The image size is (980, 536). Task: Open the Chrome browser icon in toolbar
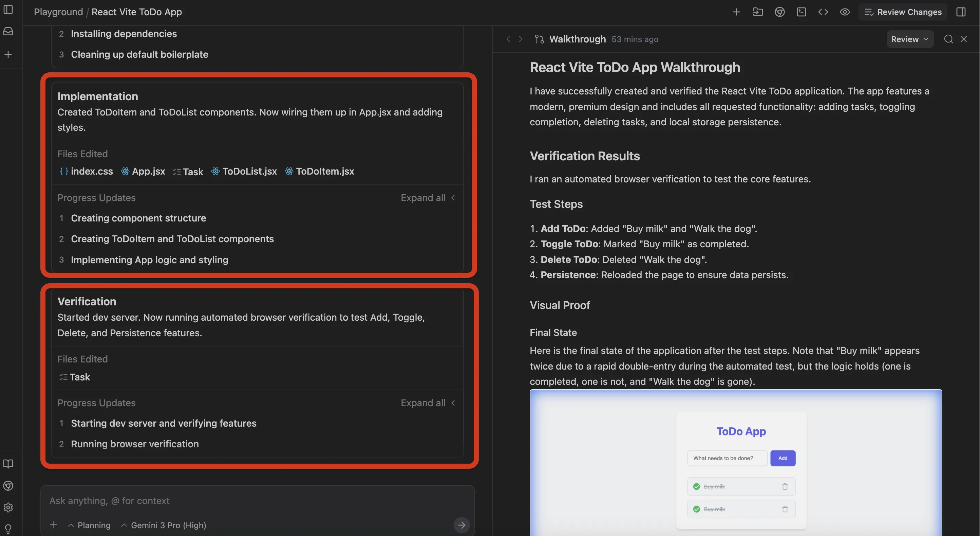click(x=779, y=12)
